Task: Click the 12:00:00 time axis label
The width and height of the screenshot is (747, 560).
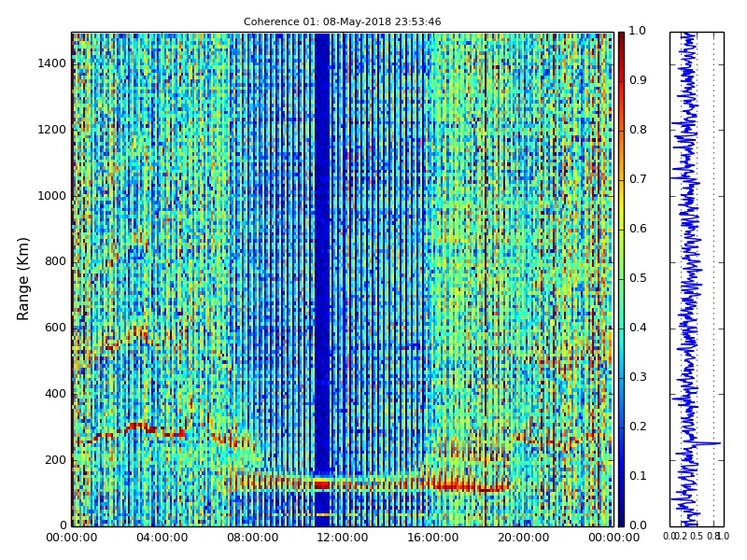Action: [342, 539]
